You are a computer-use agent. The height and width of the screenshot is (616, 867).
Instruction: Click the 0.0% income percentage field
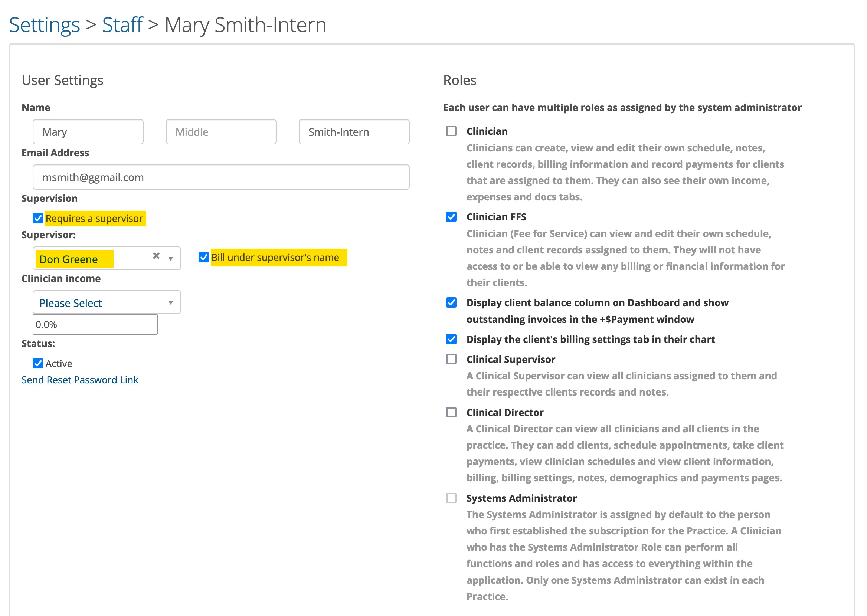(x=95, y=325)
